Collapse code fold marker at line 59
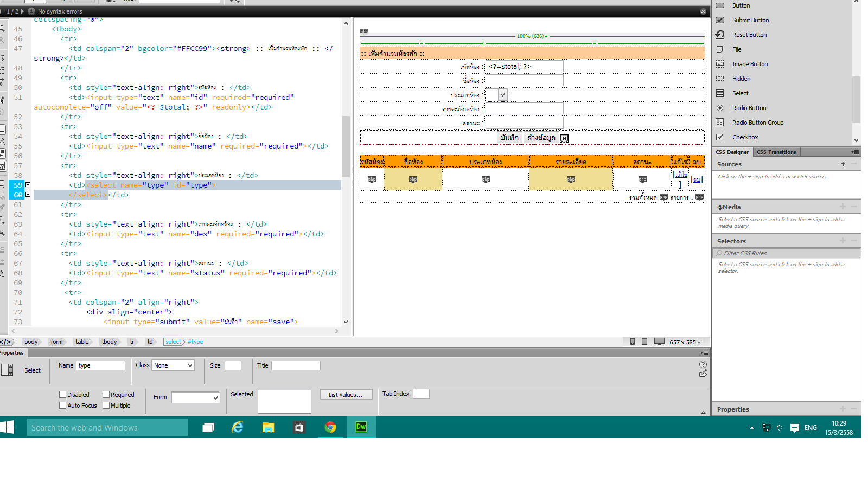868x488 pixels. (x=28, y=185)
